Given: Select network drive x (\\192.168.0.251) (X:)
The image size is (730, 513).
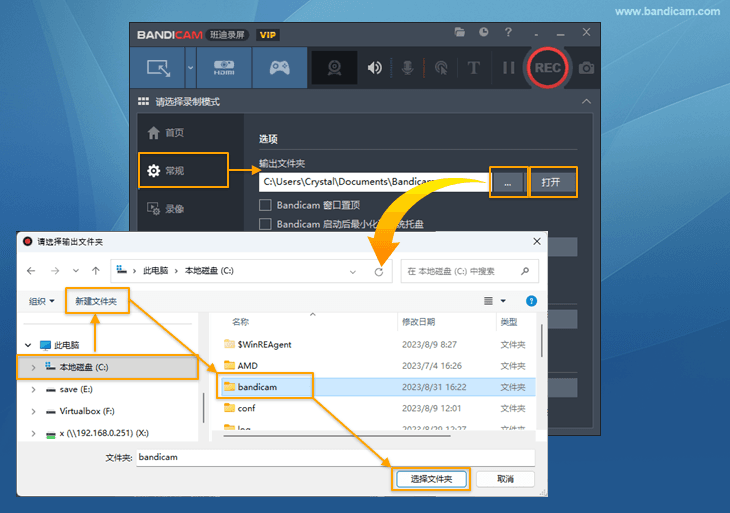Looking at the screenshot, I should pos(104,433).
